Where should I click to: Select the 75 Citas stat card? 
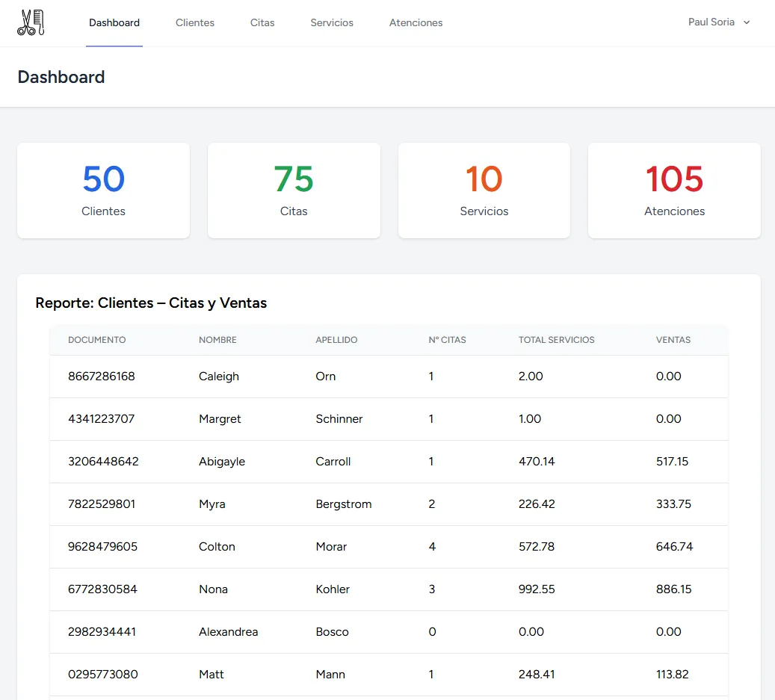(x=294, y=191)
